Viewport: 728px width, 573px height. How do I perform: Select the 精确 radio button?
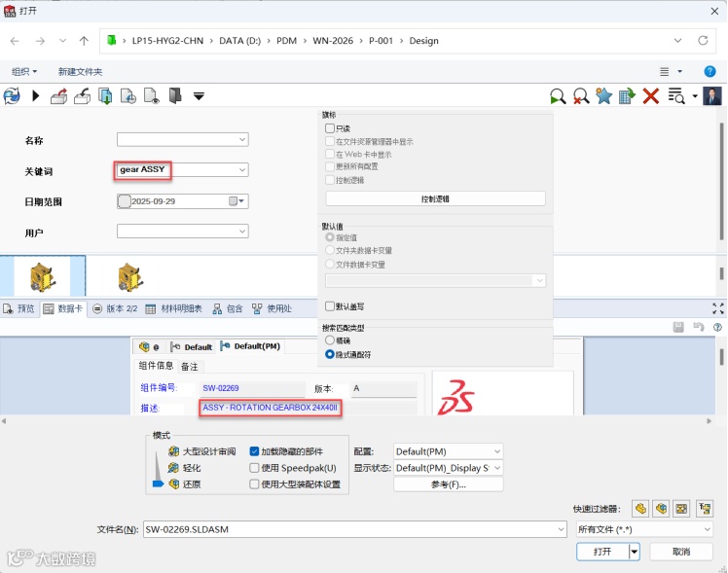coord(330,340)
